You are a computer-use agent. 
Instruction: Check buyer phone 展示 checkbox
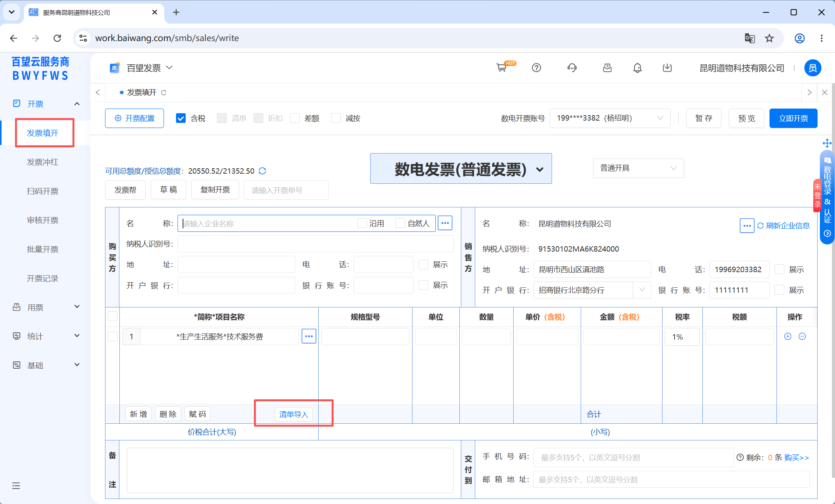tap(424, 264)
